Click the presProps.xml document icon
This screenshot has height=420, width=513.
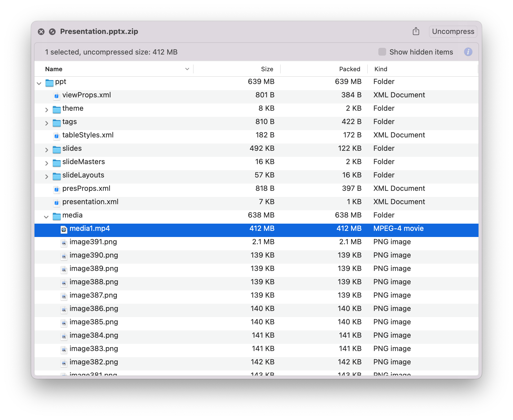coord(56,189)
